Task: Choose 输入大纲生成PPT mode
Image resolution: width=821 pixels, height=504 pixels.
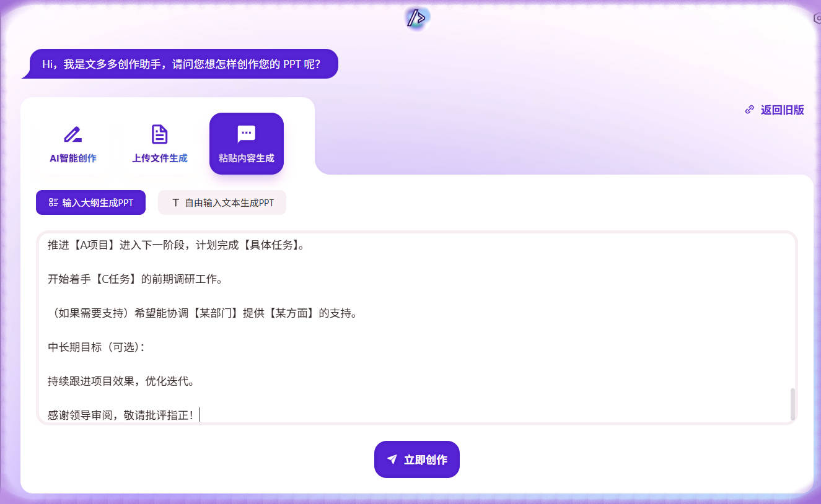Action: pyautogui.click(x=90, y=202)
